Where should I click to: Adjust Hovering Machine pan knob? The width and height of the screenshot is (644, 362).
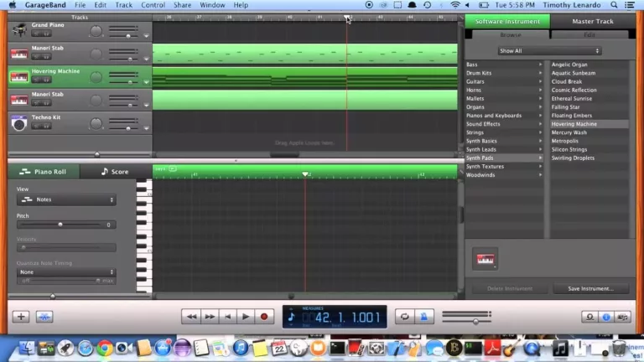click(x=96, y=77)
